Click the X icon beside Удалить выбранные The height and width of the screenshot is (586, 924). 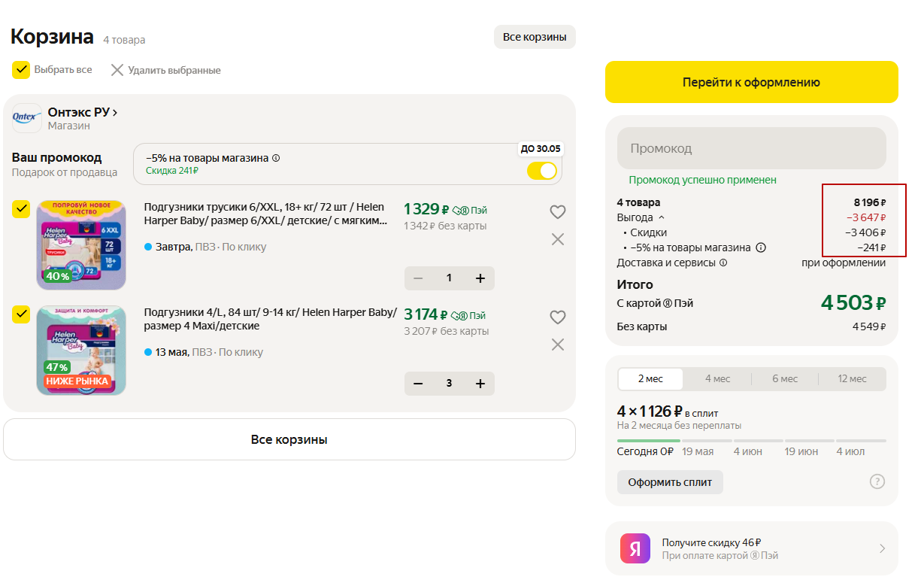coord(117,70)
